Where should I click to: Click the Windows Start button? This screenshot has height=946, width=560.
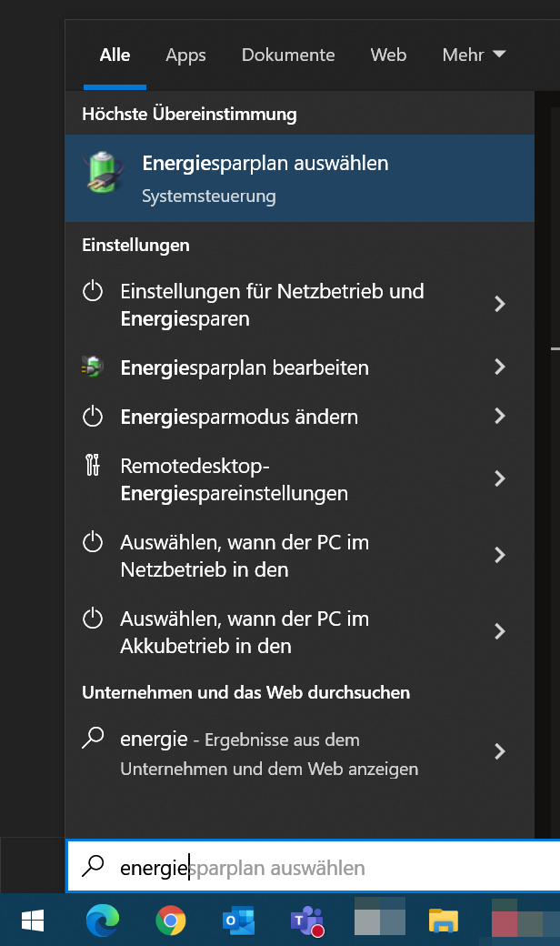point(33,921)
